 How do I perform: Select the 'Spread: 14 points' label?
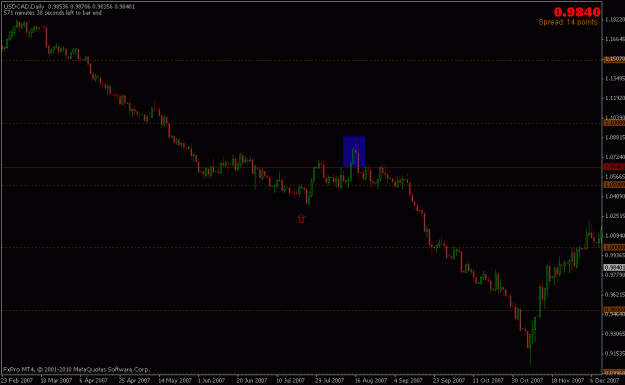point(568,22)
